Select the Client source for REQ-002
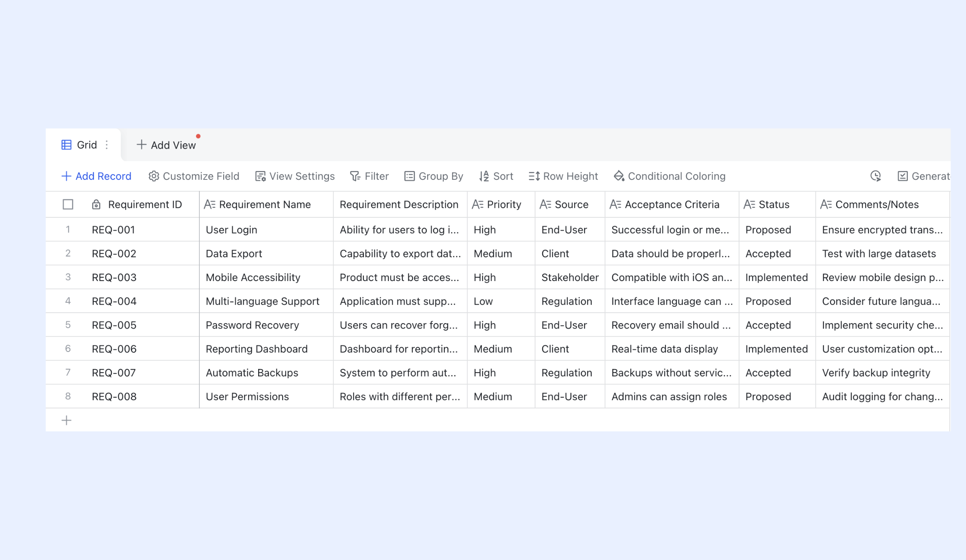 point(570,254)
